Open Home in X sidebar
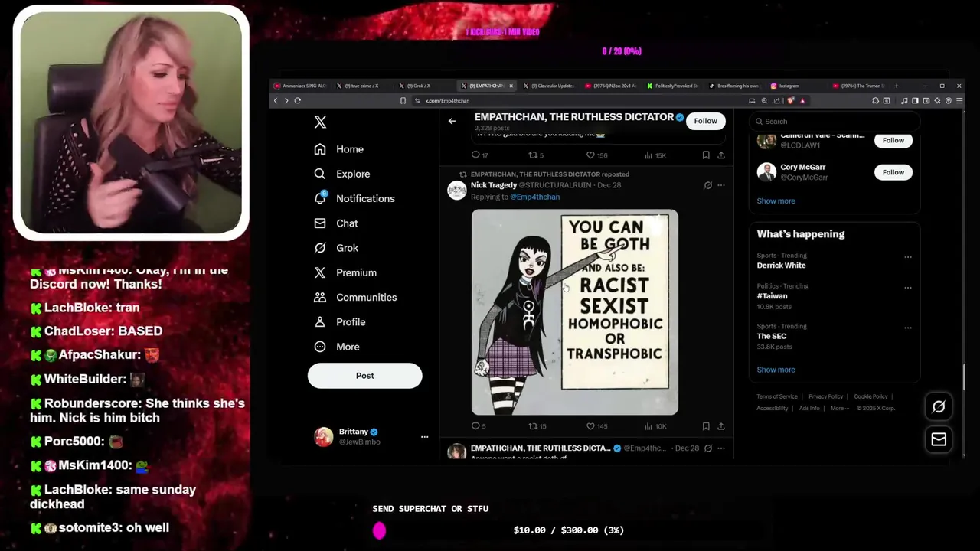 coord(339,149)
